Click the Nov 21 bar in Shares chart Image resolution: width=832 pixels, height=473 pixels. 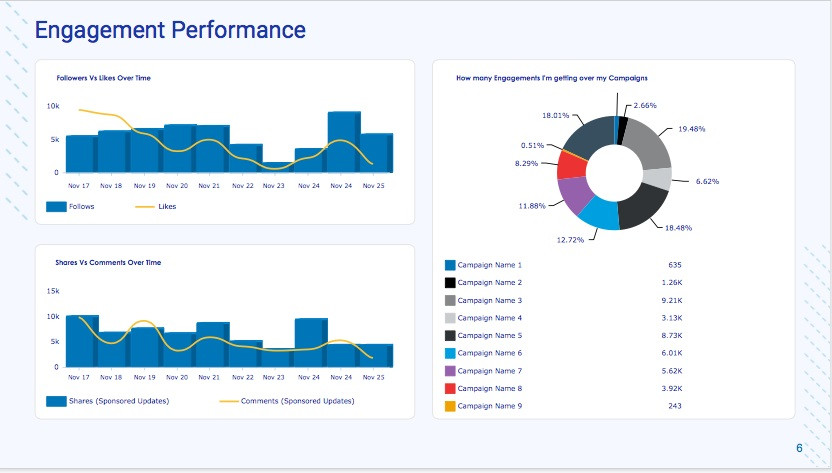(x=213, y=345)
